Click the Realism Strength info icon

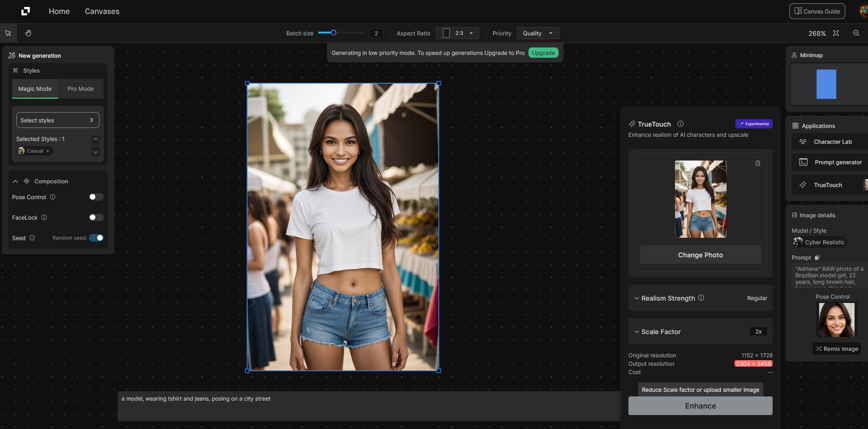click(x=701, y=298)
